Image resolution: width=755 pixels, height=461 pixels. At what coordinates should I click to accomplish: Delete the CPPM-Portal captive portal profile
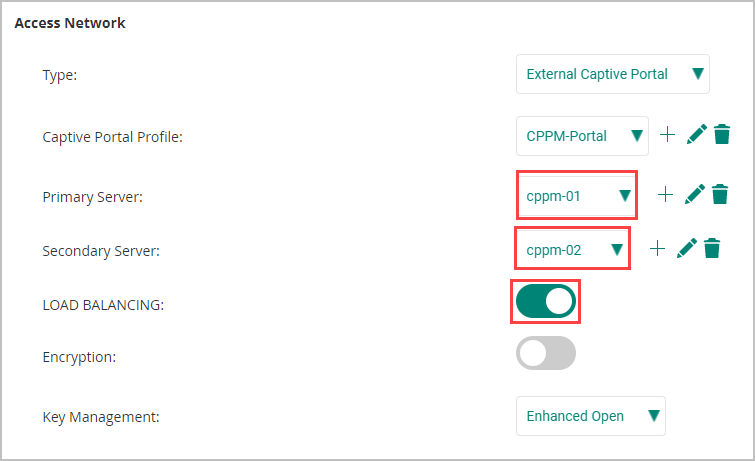click(x=722, y=134)
